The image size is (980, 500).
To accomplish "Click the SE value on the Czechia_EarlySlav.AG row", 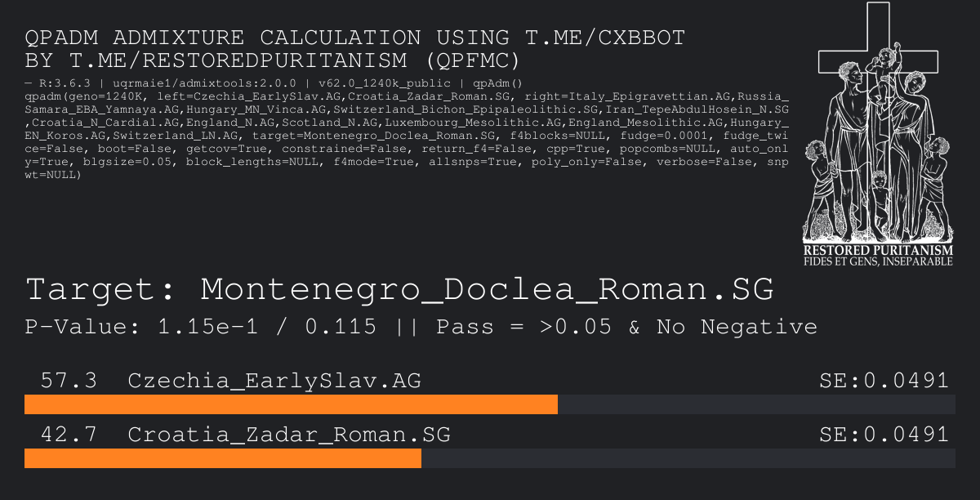I will point(884,381).
